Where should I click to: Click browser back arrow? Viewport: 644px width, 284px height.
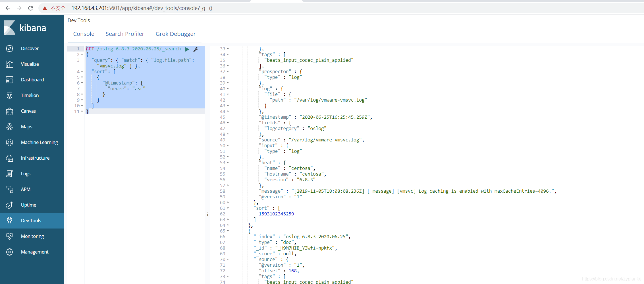8,8
